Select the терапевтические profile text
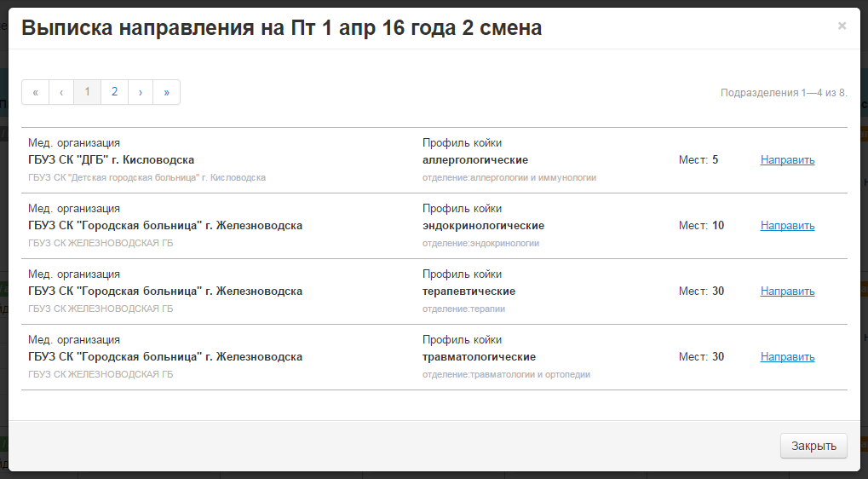Image resolution: width=868 pixels, height=479 pixels. click(x=468, y=291)
